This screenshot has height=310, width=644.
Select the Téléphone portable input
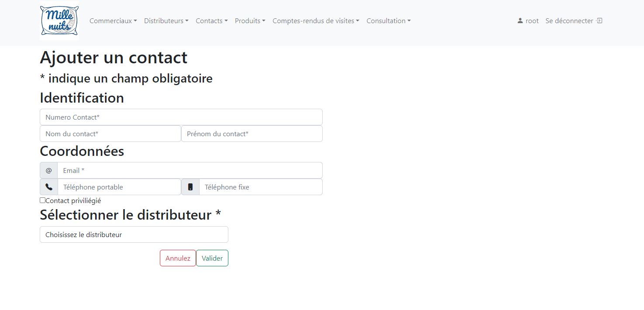[119, 187]
